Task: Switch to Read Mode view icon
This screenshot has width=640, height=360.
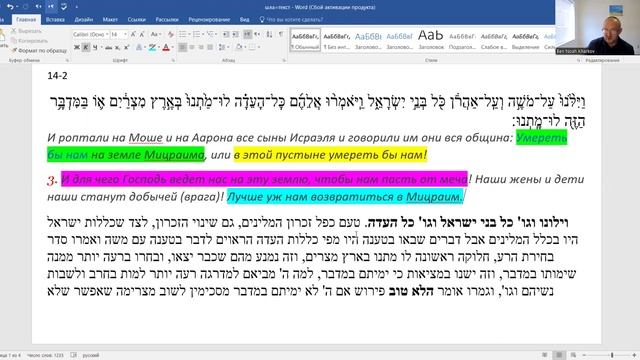Action: pos(544,355)
